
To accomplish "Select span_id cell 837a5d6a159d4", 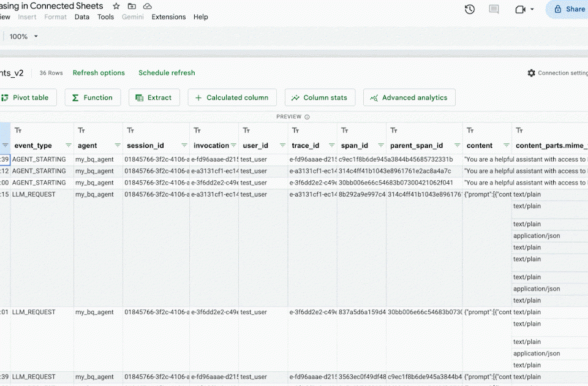I will [362, 312].
